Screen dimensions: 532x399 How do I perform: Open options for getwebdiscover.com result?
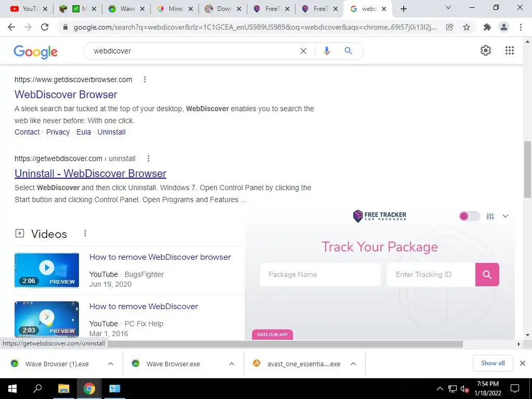click(x=148, y=158)
